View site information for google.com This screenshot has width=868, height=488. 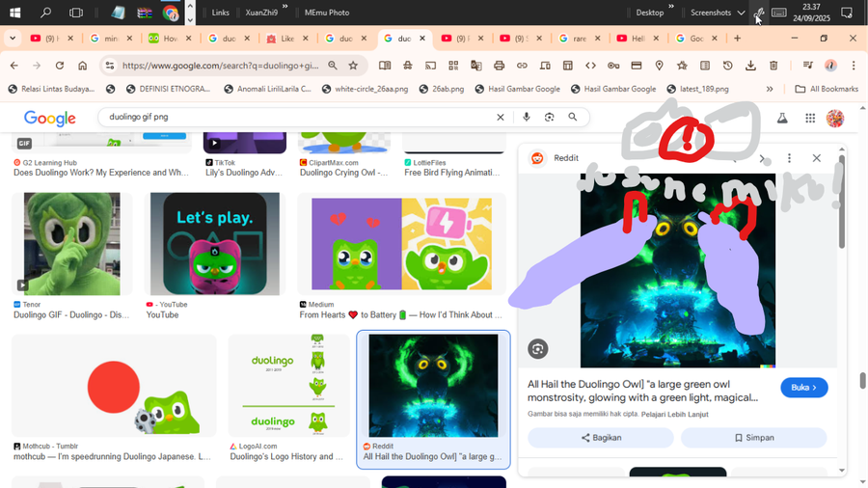tap(110, 66)
